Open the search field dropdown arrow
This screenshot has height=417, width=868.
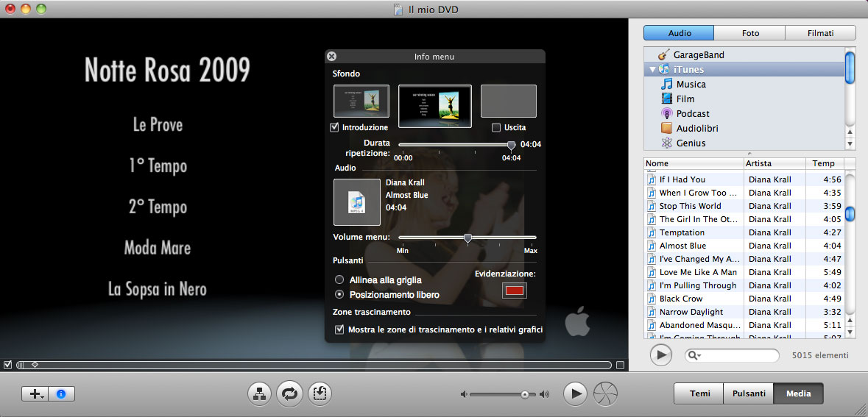[699, 356]
